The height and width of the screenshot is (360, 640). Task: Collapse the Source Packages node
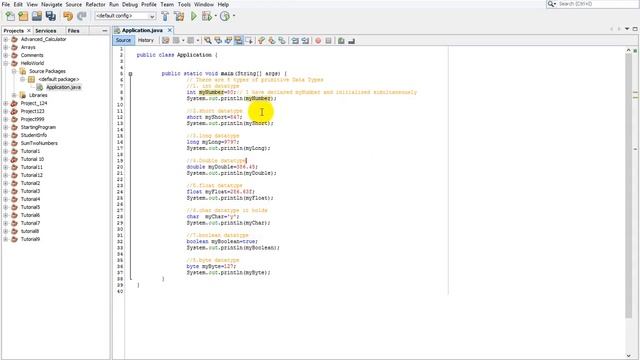[14, 71]
